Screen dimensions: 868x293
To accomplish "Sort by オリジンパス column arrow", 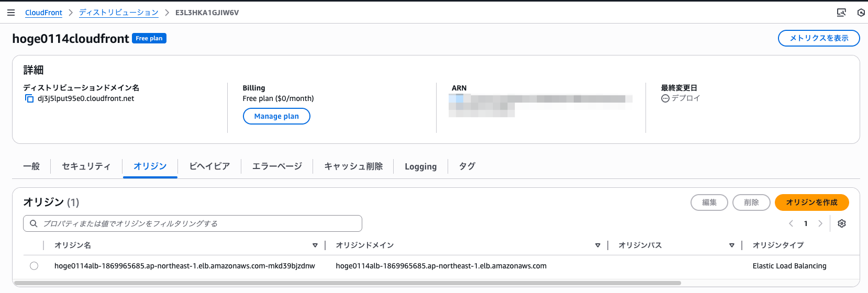I will pos(731,245).
